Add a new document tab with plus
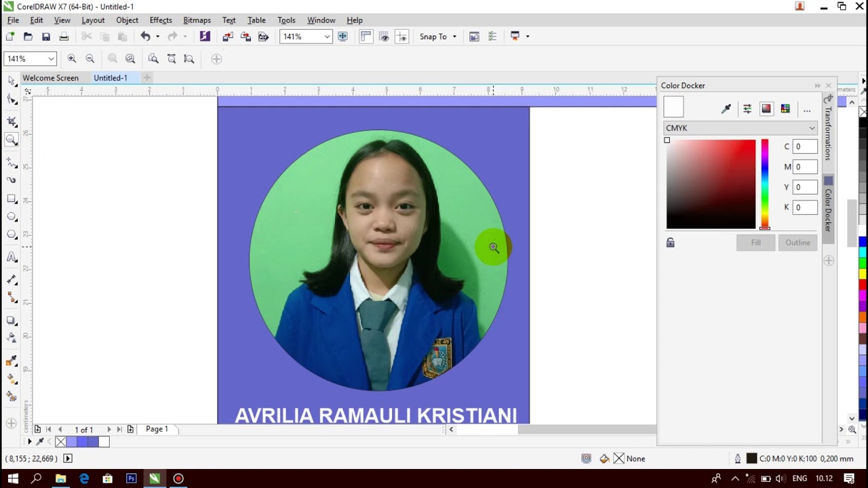The height and width of the screenshot is (488, 868). point(146,78)
